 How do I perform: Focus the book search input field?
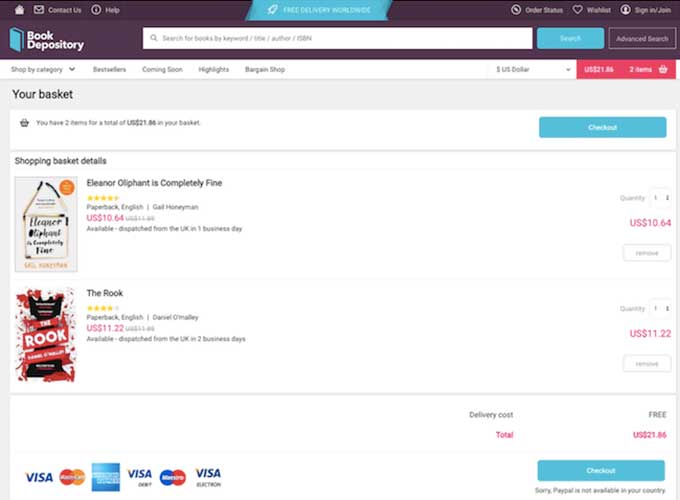[337, 38]
